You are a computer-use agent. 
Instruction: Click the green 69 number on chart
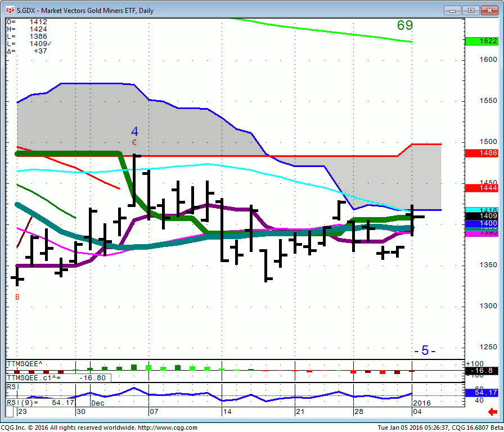point(404,25)
